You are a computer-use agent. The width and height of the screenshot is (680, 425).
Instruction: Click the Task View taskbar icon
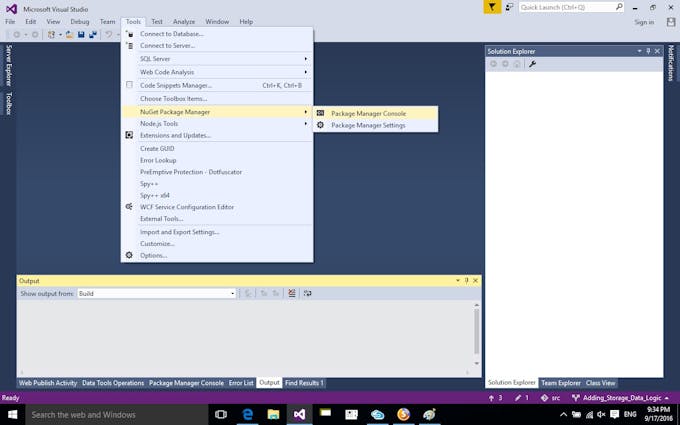click(x=221, y=415)
